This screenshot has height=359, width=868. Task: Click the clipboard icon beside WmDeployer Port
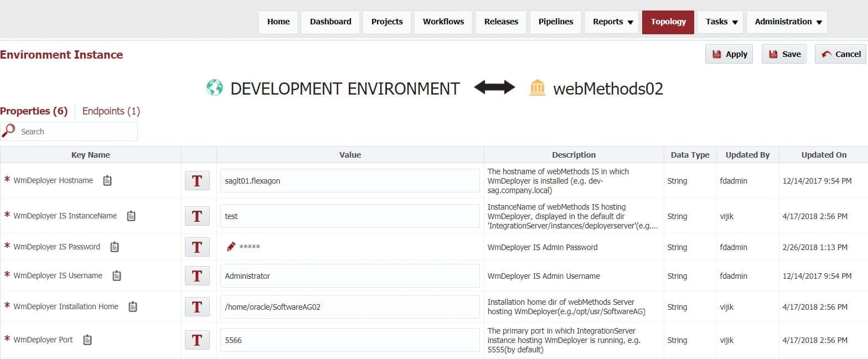pos(87,340)
